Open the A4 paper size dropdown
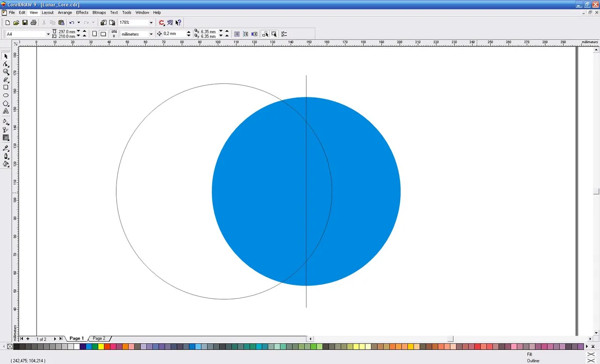Image resolution: width=600 pixels, height=364 pixels. pyautogui.click(x=48, y=34)
